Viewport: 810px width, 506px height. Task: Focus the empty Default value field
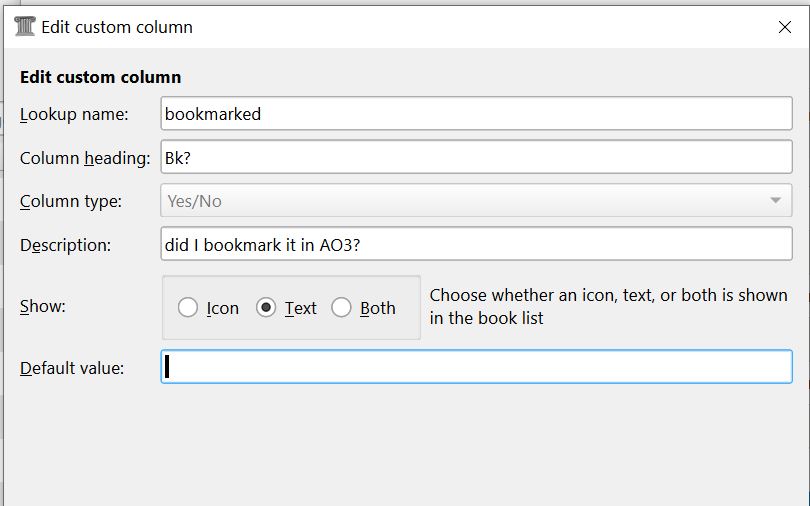(476, 367)
